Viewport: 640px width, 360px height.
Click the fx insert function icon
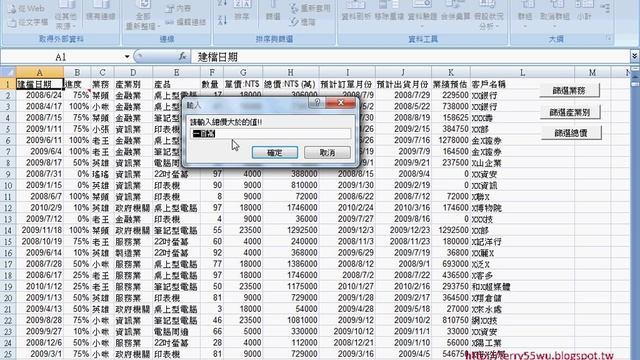point(182,57)
